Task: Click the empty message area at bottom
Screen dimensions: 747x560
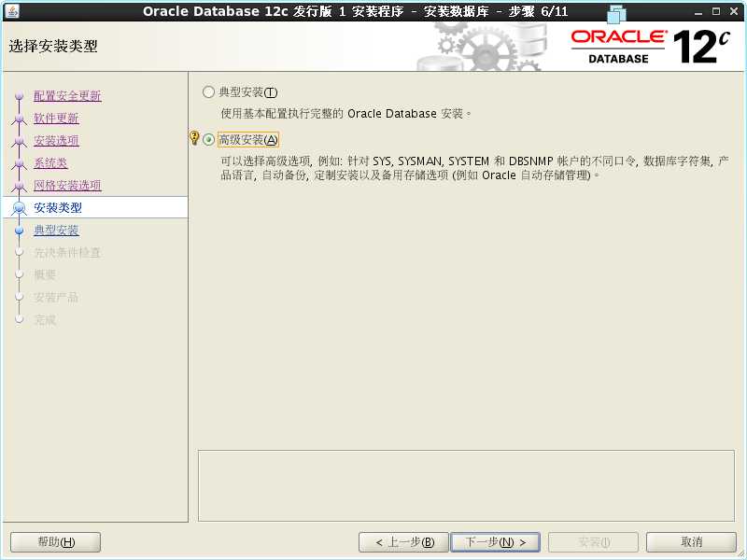Action: click(x=466, y=485)
